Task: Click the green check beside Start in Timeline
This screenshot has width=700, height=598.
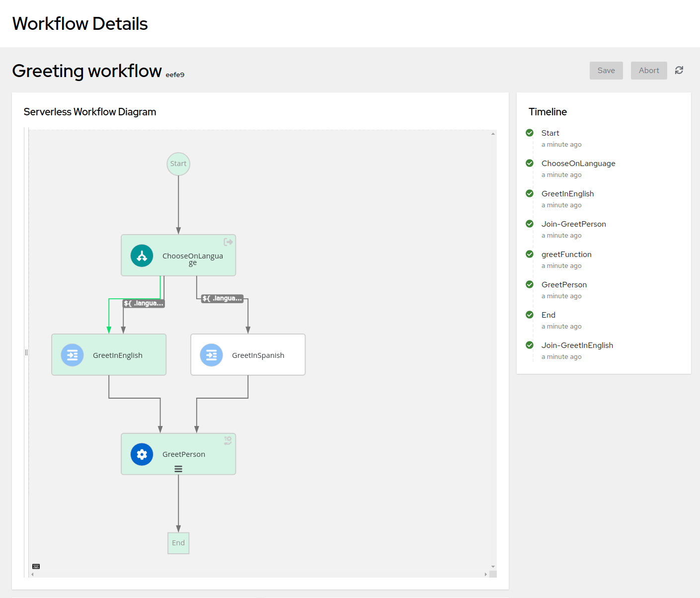Action: 530,133
